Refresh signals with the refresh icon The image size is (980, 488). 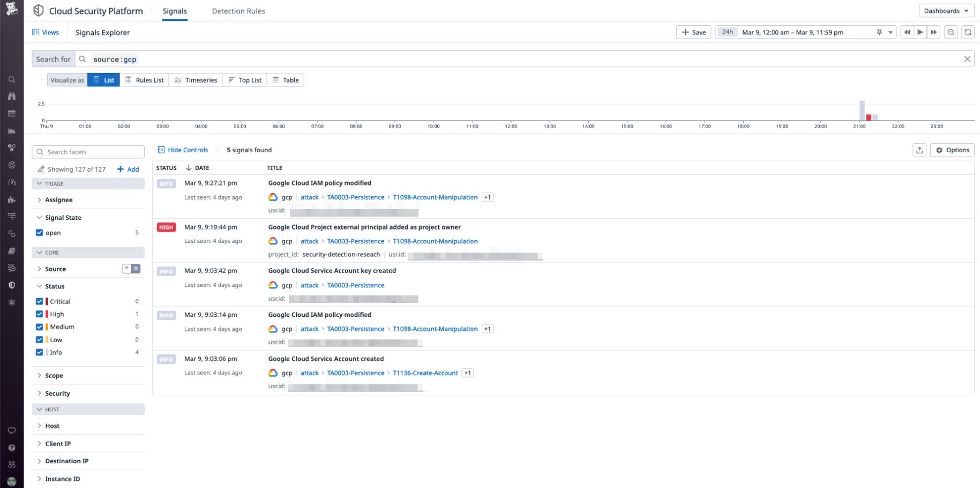(967, 32)
